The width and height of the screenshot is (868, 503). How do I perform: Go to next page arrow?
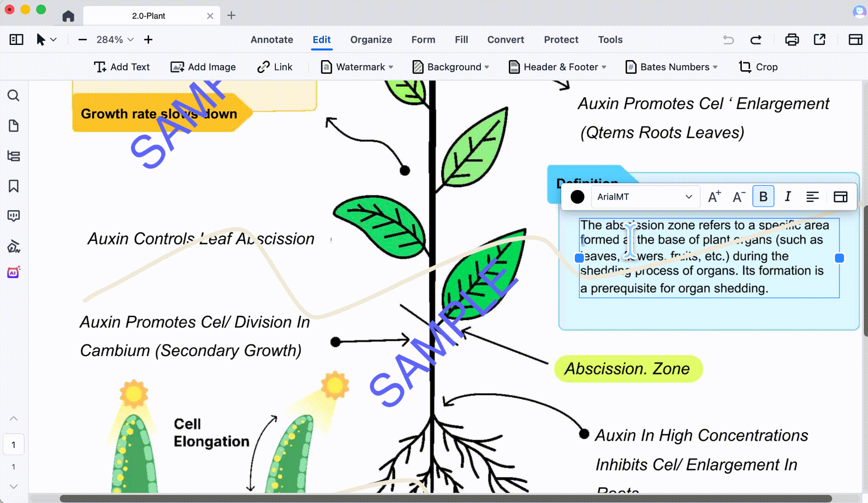(x=14, y=486)
